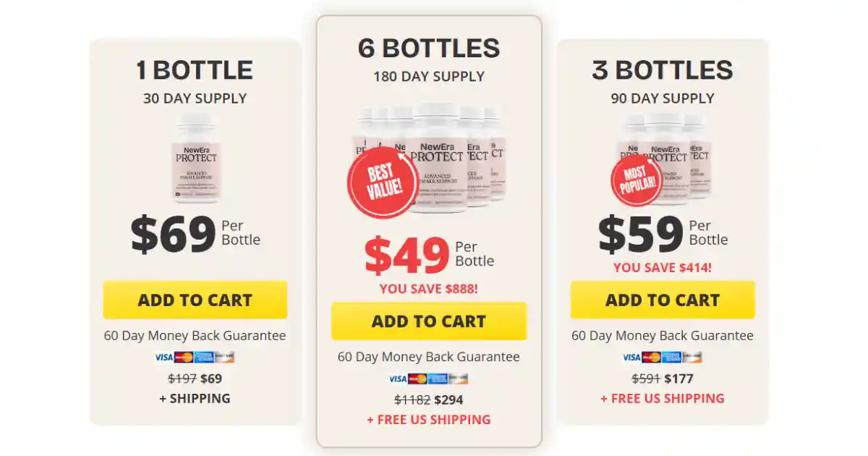Click the Discover icon in the 1 Bottle card
The width and height of the screenshot is (868, 456).
(225, 357)
